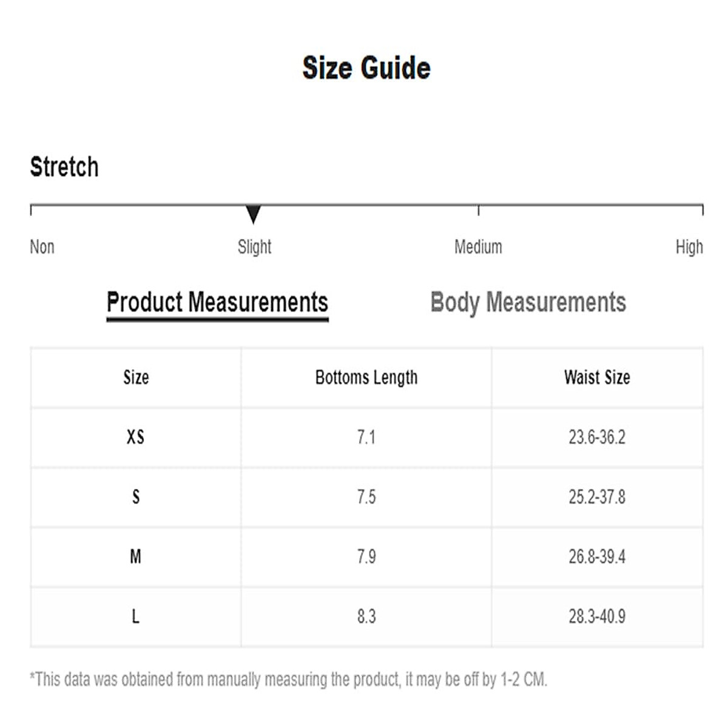
Task: Select the M size row label
Action: pos(136,556)
